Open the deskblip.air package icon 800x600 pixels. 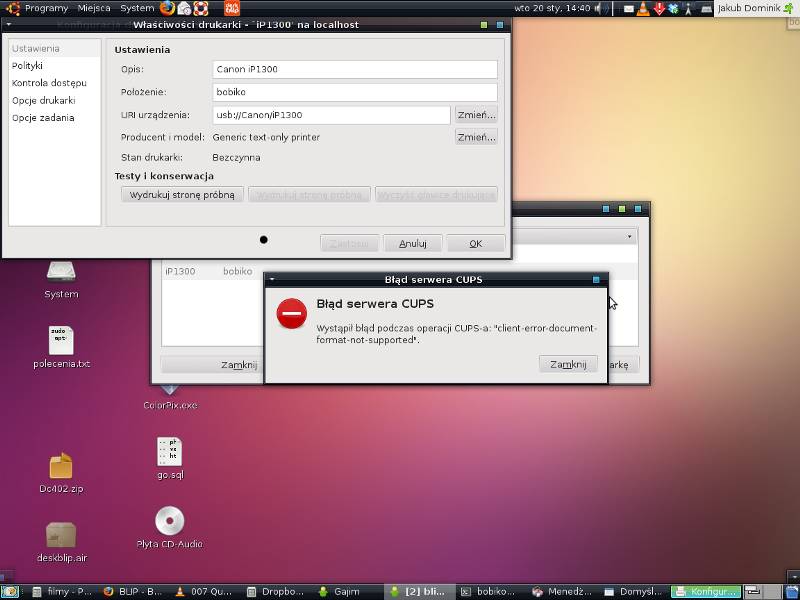[x=61, y=535]
